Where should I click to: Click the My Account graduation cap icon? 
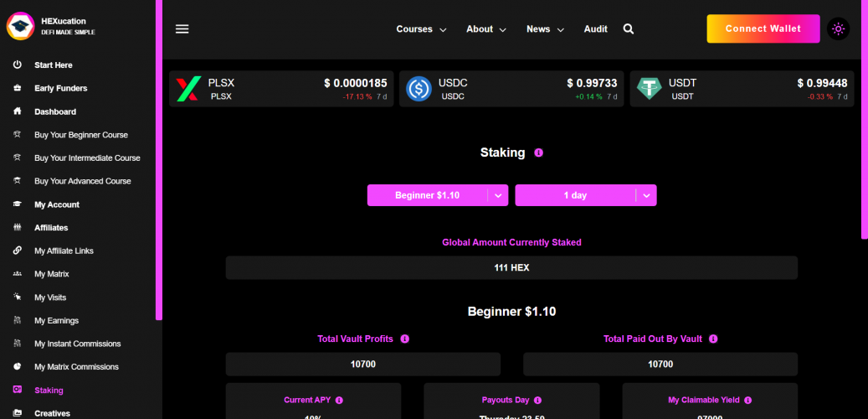click(18, 204)
